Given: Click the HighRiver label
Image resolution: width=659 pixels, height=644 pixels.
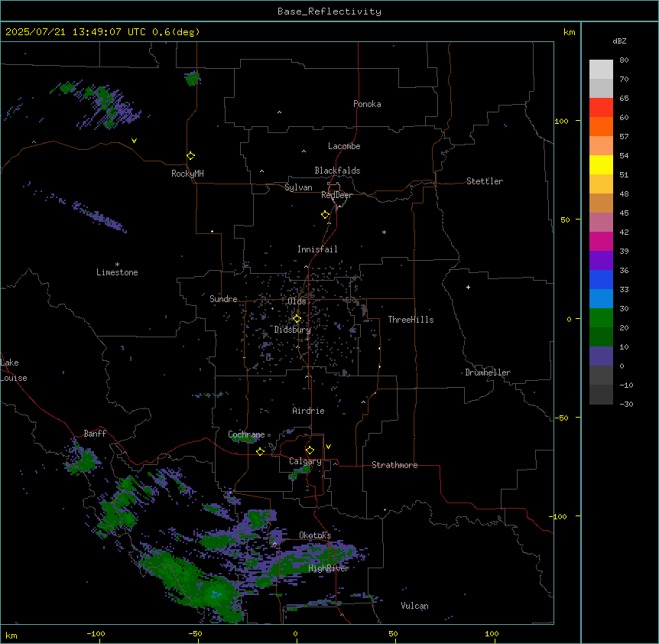Looking at the screenshot, I should (x=329, y=568).
